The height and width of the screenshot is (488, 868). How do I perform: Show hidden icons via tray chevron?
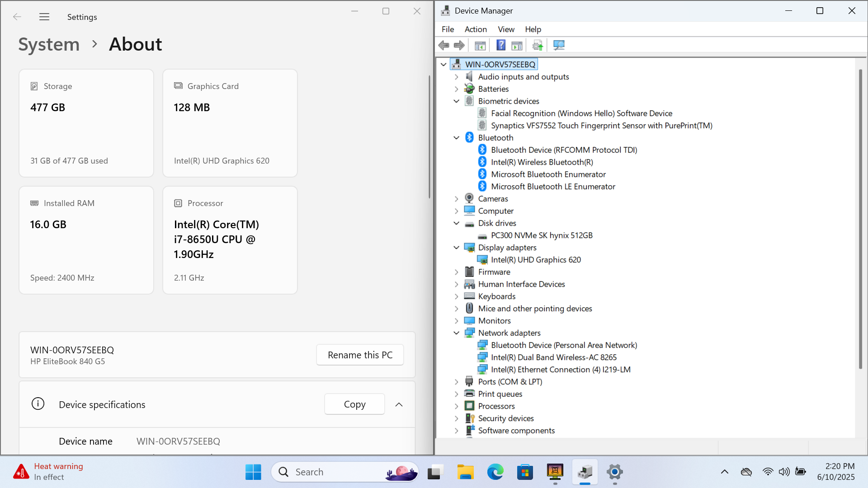pyautogui.click(x=725, y=472)
